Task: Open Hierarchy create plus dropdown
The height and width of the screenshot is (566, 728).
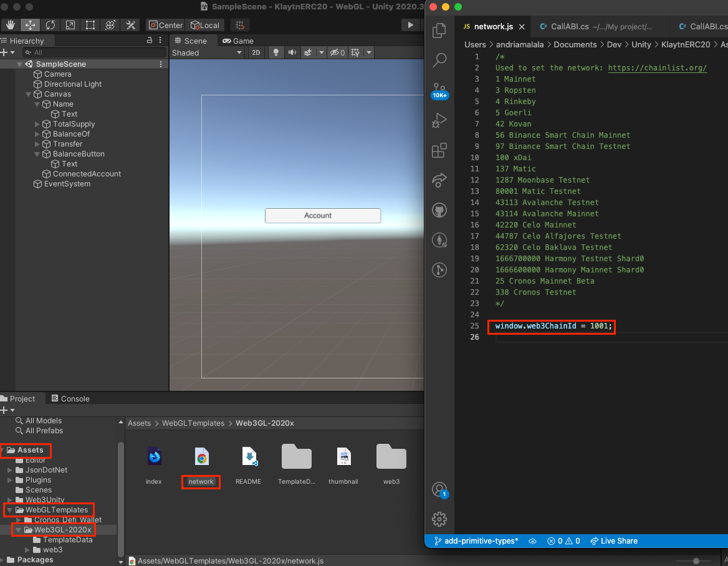Action: pyautogui.click(x=8, y=52)
